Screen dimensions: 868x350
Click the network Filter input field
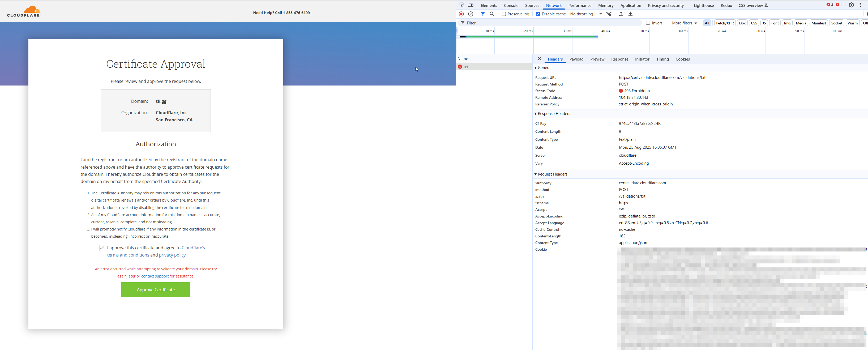[x=553, y=23]
